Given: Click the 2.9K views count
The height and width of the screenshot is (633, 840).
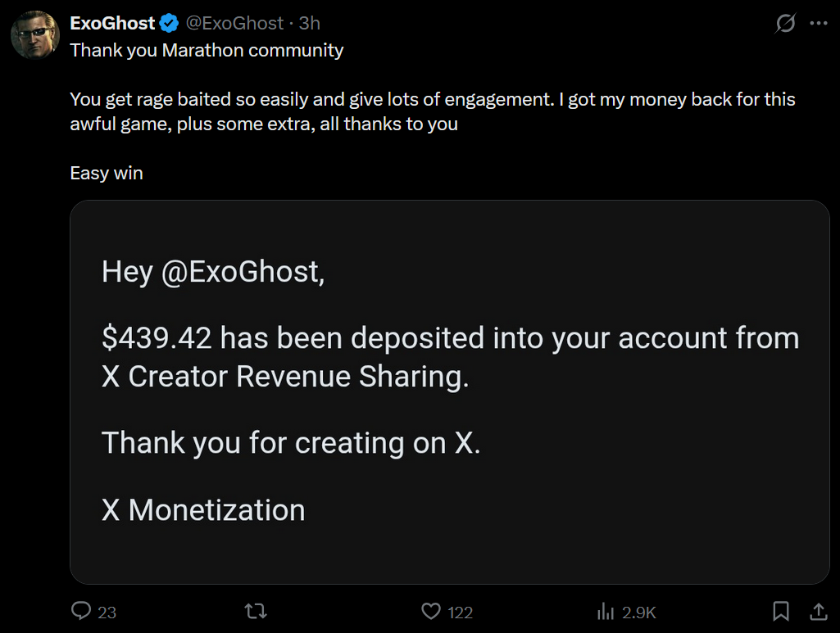Looking at the screenshot, I should tap(638, 613).
